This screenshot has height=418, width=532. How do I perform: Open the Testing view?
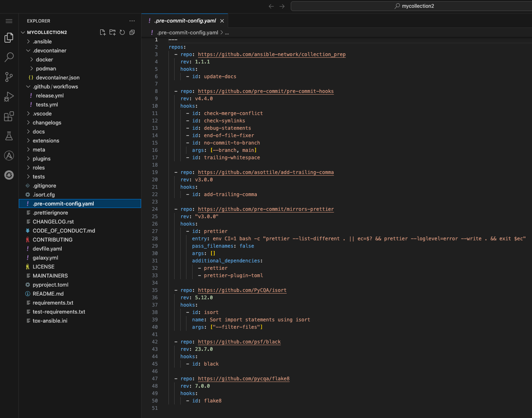pyautogui.click(x=9, y=136)
